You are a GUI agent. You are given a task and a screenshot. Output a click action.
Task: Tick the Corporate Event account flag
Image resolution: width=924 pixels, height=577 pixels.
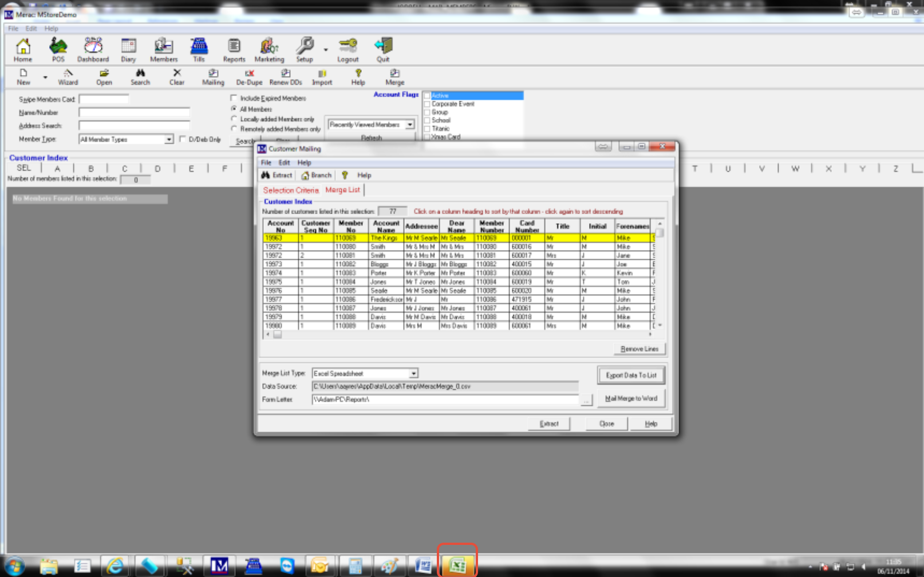[427, 104]
